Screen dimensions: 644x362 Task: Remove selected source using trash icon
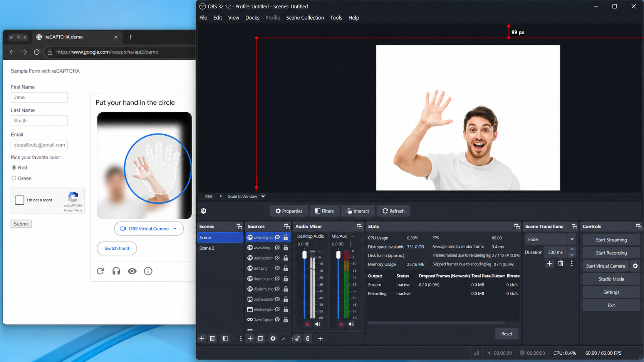(x=260, y=339)
